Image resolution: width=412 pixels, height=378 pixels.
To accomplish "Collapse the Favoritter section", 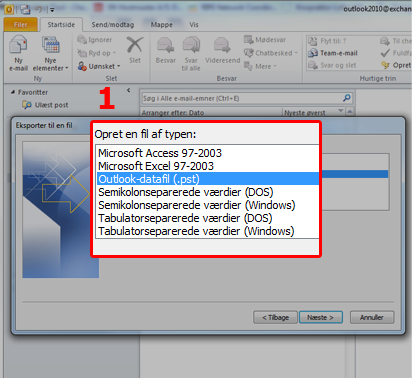I will tap(13, 92).
